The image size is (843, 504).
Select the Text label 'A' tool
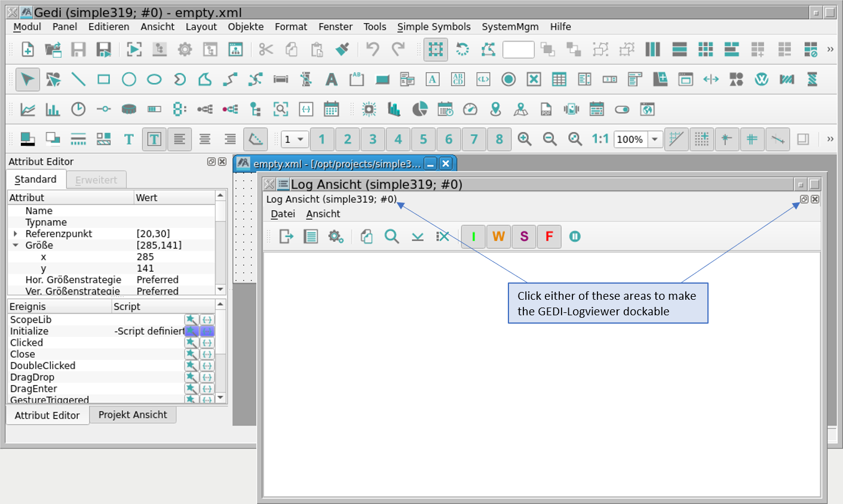pos(331,79)
